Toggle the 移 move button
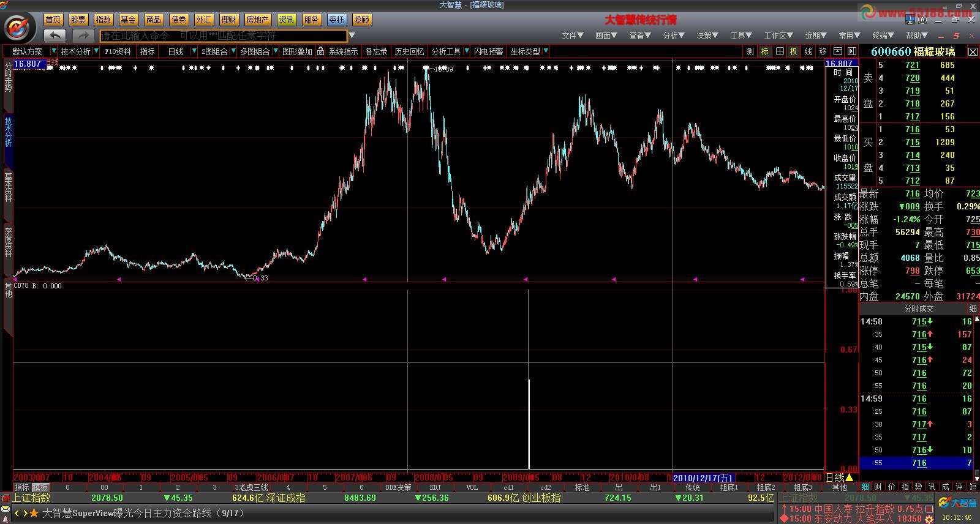The width and height of the screenshot is (980, 524). tap(823, 51)
